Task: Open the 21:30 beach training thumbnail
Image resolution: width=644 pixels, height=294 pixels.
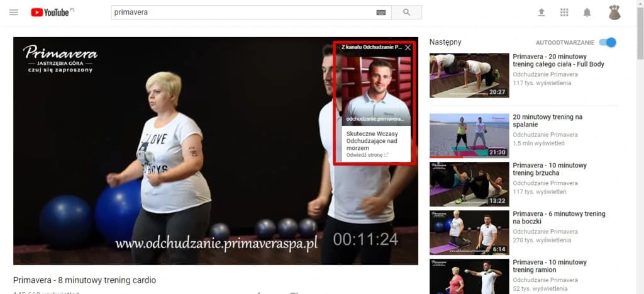Action: coord(469,136)
